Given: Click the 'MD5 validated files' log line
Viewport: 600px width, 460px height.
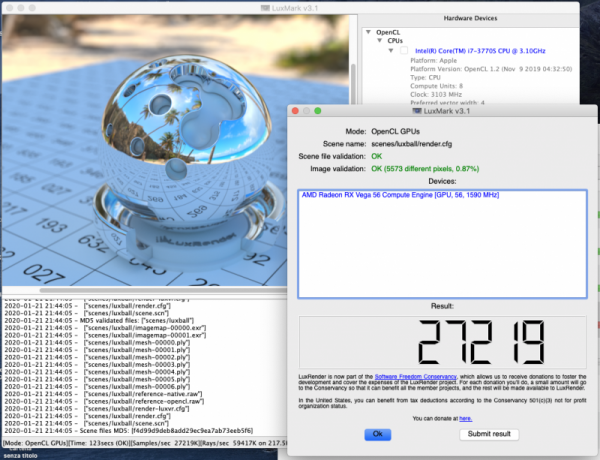Looking at the screenshot, I should 99,320.
